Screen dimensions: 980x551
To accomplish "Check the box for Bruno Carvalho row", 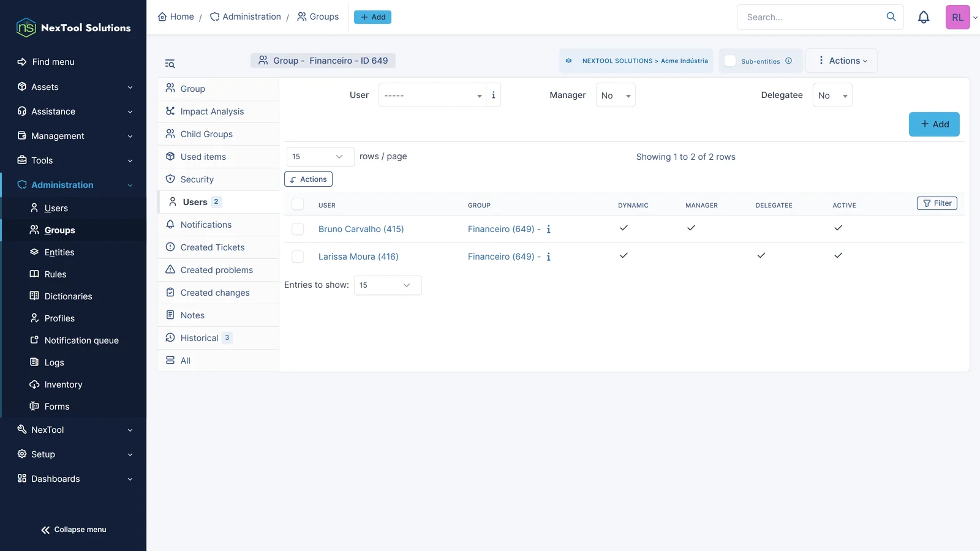I will 298,229.
